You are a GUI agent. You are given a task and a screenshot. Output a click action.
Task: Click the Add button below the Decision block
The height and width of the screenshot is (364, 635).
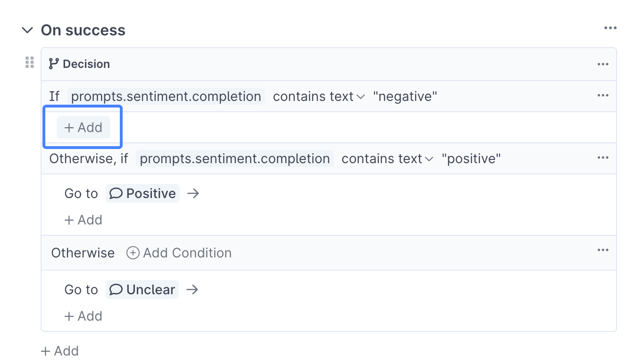[x=60, y=351]
